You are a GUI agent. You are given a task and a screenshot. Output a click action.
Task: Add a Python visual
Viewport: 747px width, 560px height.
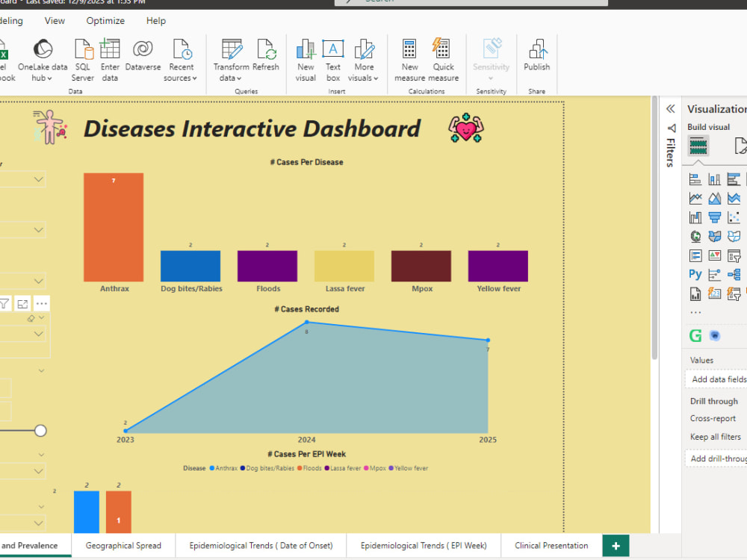(695, 274)
